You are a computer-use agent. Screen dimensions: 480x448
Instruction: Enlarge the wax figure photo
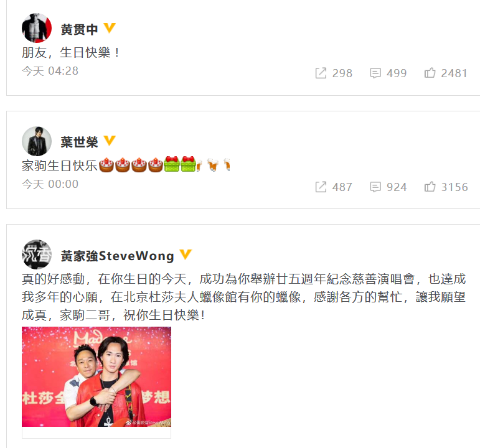pos(96,376)
